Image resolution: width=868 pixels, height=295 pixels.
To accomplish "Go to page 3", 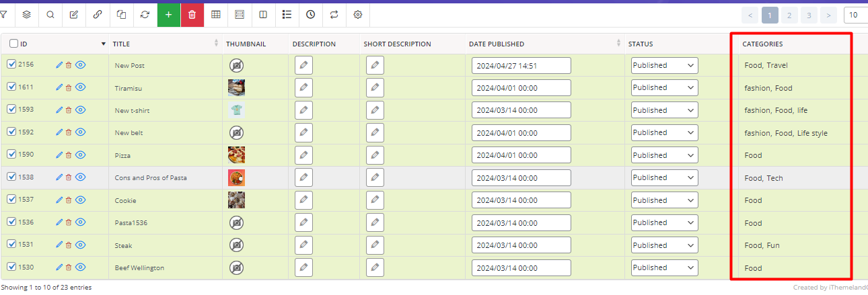I will point(809,15).
